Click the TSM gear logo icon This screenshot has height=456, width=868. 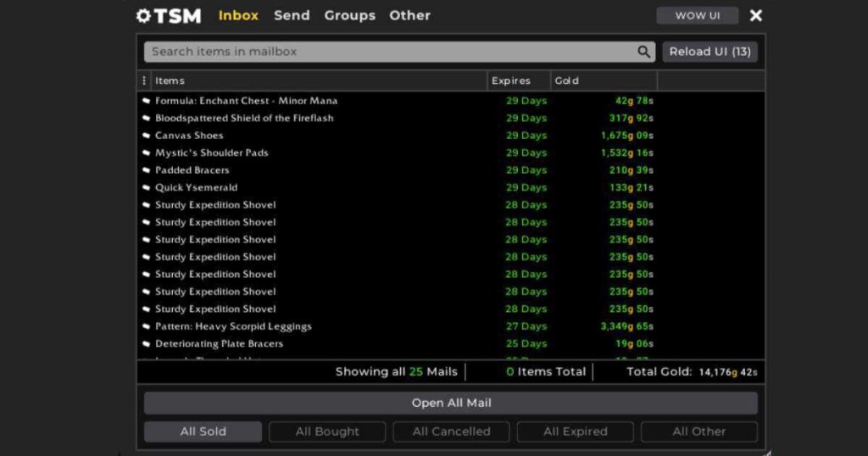coord(143,16)
